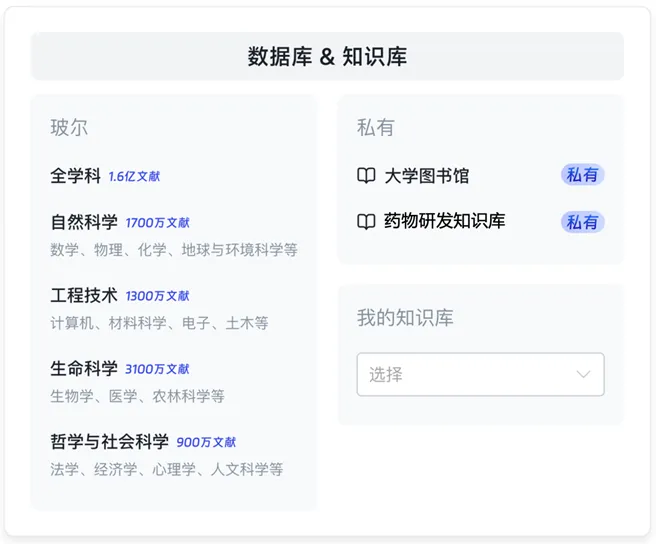Click the 1.6亿文献 count label
The image size is (656, 544).
[134, 177]
